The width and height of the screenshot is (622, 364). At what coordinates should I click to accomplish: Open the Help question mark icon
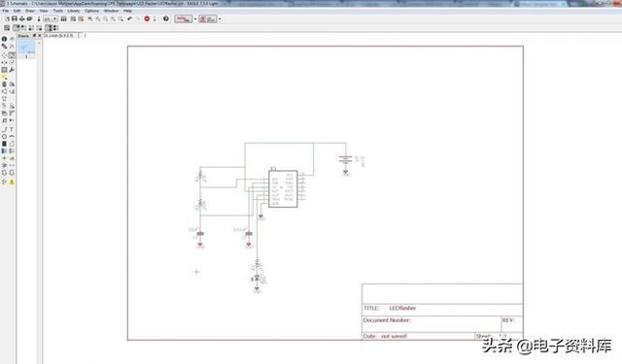[x=166, y=18]
